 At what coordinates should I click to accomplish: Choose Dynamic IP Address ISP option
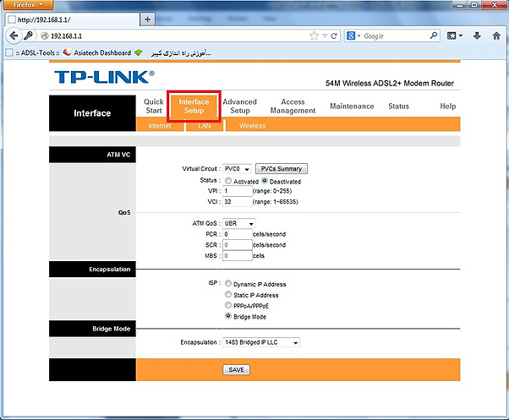pos(228,284)
